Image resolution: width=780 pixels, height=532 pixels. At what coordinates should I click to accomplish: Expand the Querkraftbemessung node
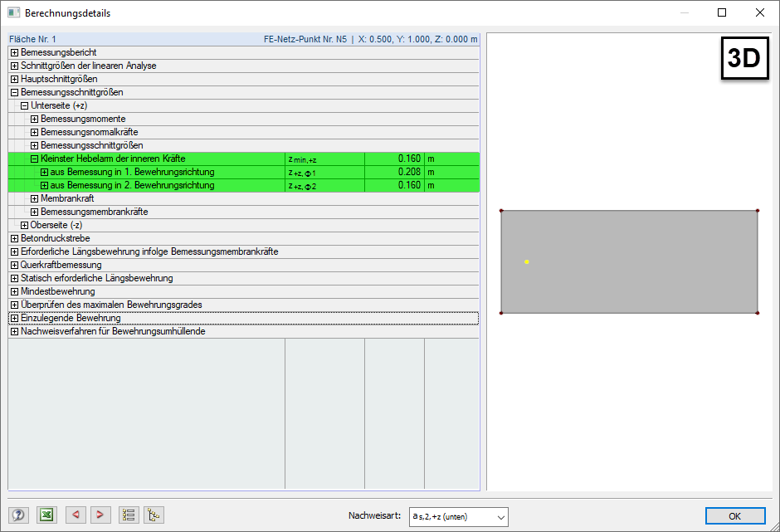(x=14, y=266)
